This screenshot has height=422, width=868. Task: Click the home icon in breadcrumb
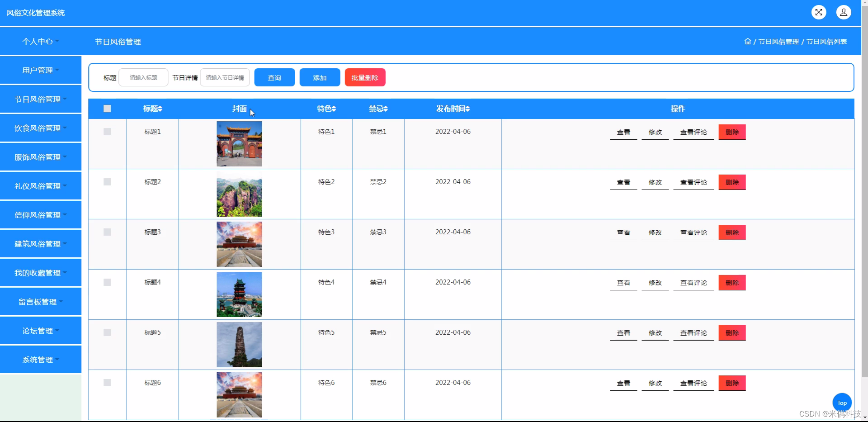[748, 41]
